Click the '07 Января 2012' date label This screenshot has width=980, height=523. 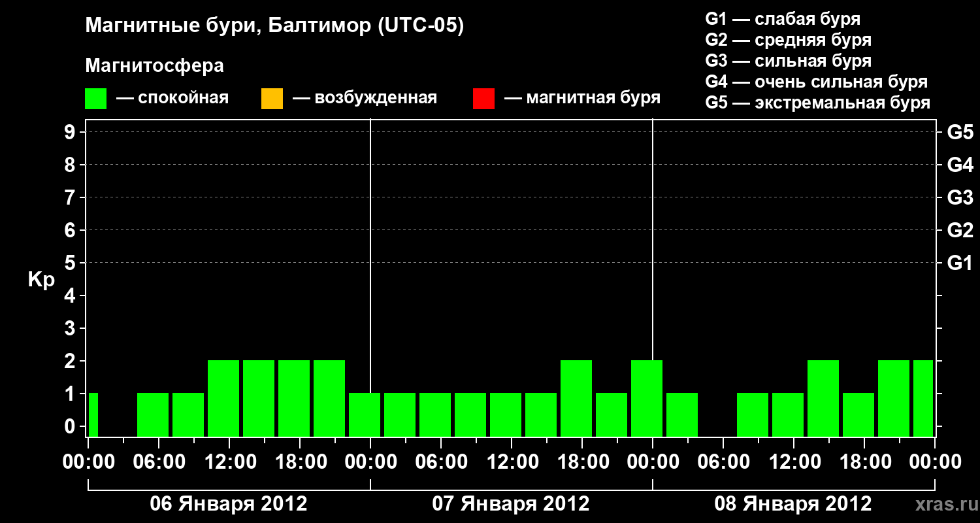coord(511,504)
